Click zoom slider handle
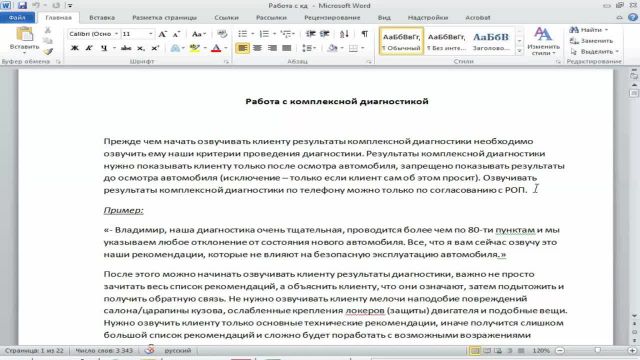The image size is (640, 360). click(597, 350)
